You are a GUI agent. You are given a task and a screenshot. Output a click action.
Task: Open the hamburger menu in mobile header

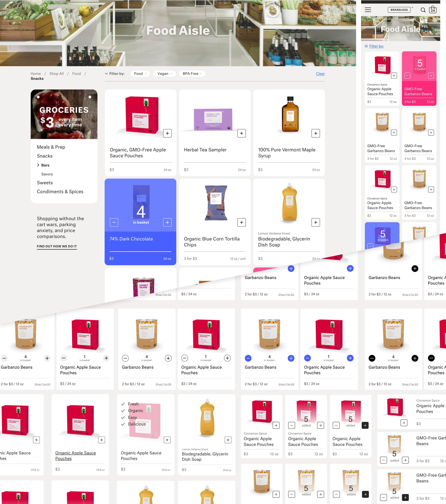[368, 10]
